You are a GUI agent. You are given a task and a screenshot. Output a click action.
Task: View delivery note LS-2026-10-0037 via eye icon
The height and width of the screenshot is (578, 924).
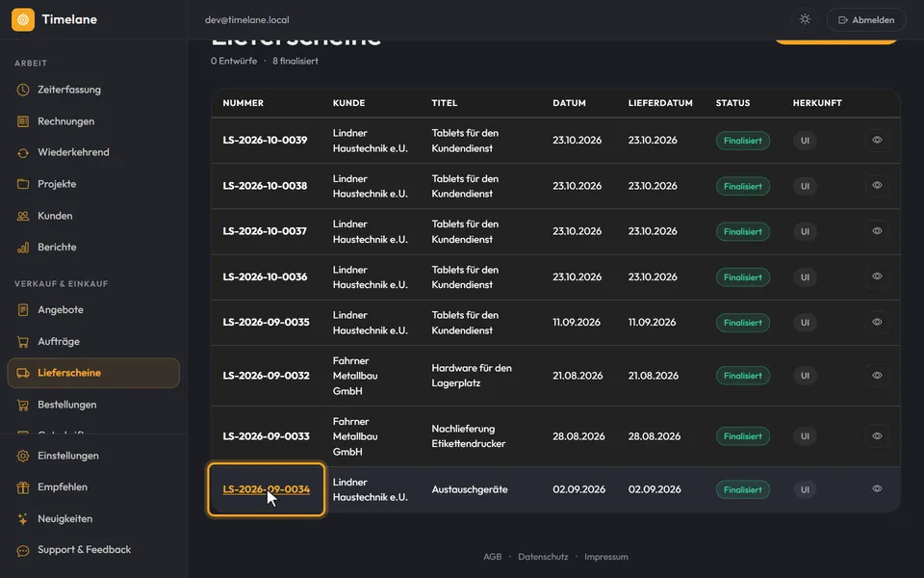click(877, 231)
